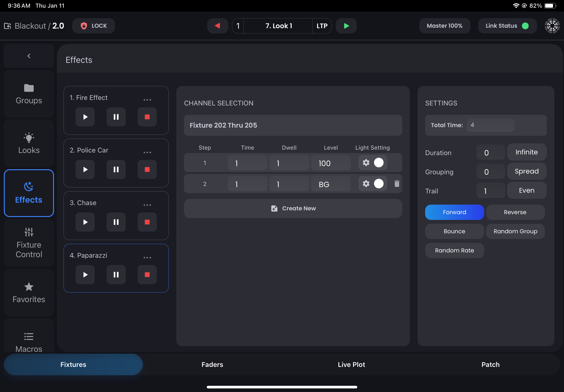This screenshot has height=392, width=564.
Task: Select the Groups panel icon
Action: (29, 88)
